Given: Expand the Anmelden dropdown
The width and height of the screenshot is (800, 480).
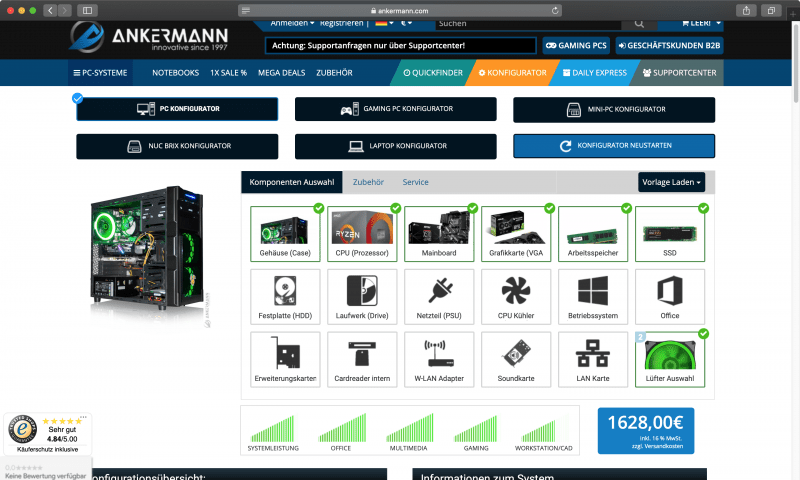Looking at the screenshot, I should point(292,23).
